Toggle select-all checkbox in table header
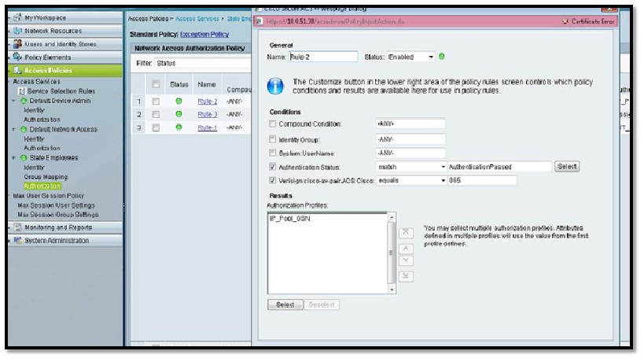The image size is (644, 362). (x=156, y=84)
